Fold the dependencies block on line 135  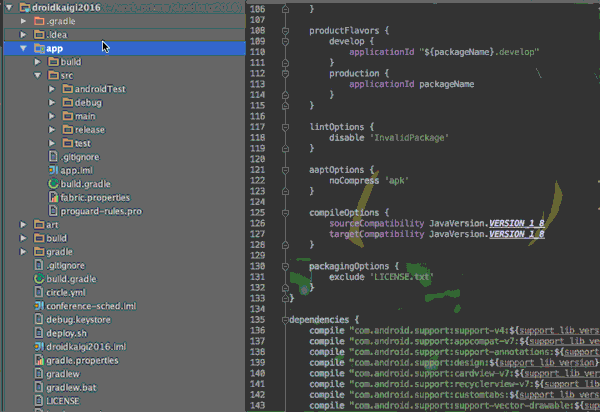(285, 320)
